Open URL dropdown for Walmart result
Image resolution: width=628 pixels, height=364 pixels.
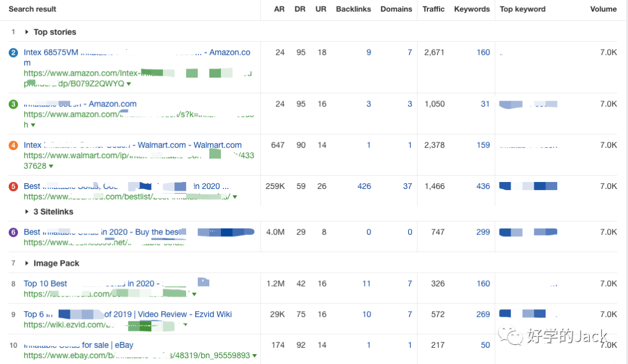(x=51, y=166)
